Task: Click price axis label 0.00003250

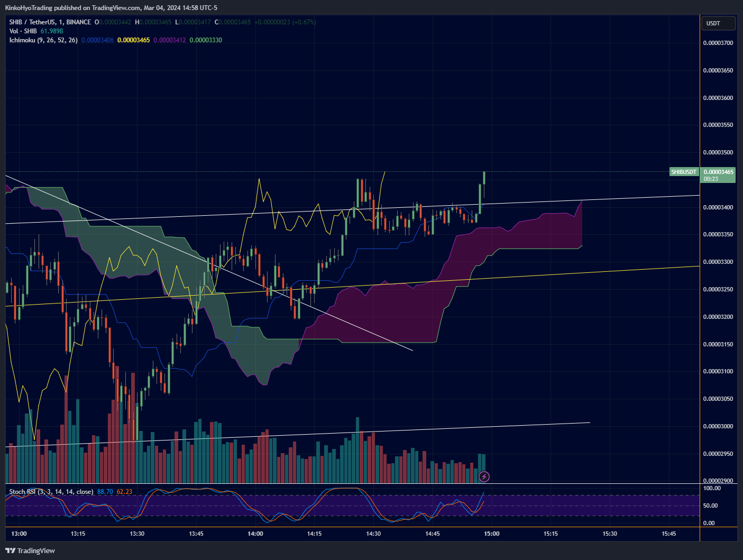Action: [x=718, y=289]
